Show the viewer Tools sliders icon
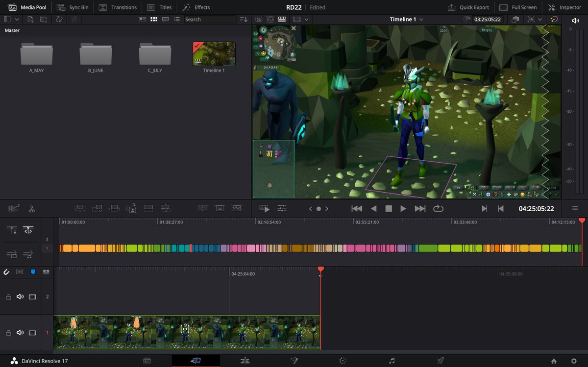Viewport: 588px width, 367px height. pyautogui.click(x=282, y=208)
